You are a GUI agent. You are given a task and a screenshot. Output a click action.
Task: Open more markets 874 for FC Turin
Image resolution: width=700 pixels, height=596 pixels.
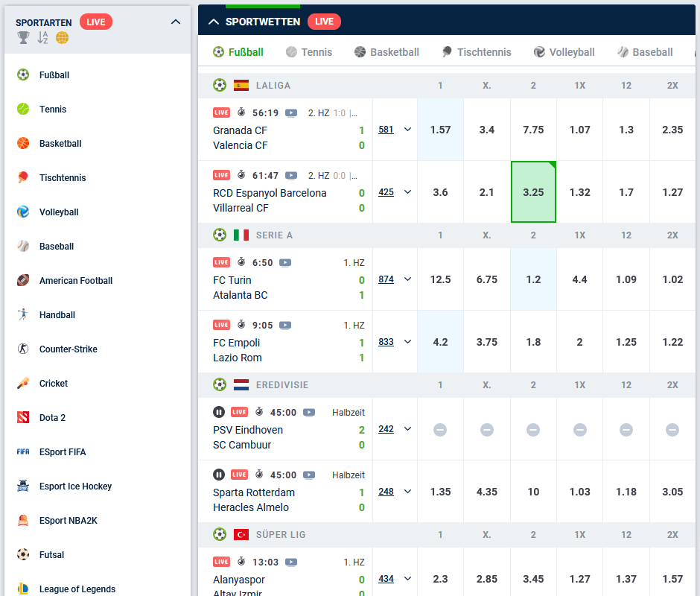click(x=386, y=279)
